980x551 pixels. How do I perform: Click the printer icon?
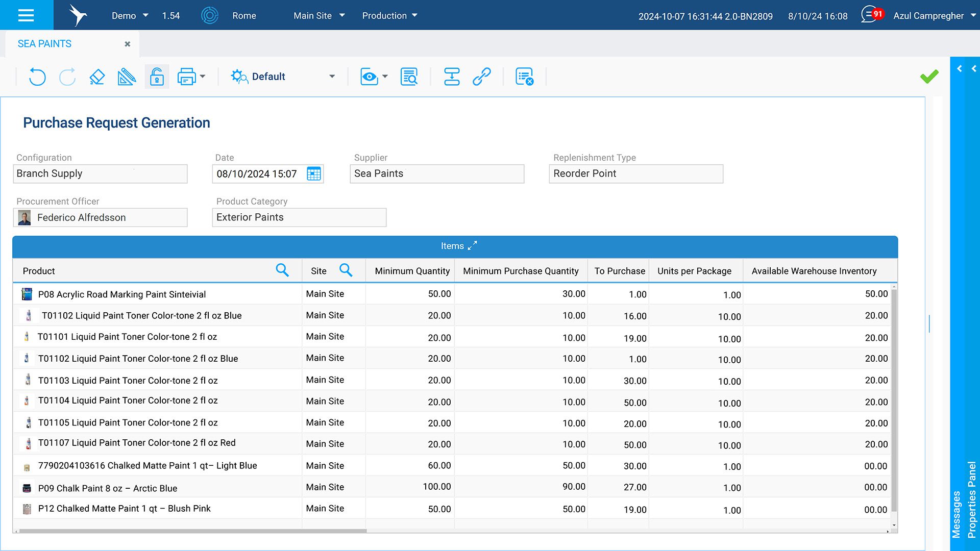186,77
